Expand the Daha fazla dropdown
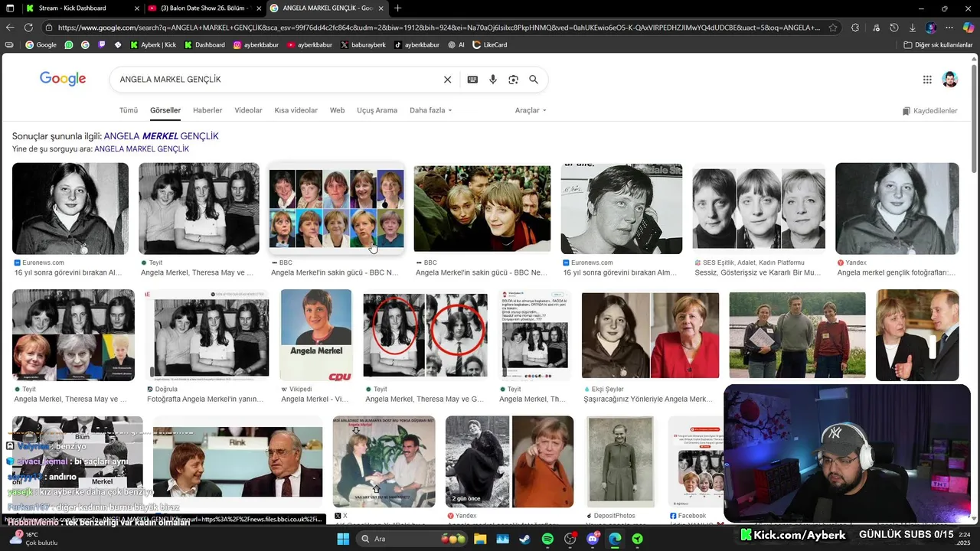Image resolution: width=980 pixels, height=551 pixels. pyautogui.click(x=431, y=110)
